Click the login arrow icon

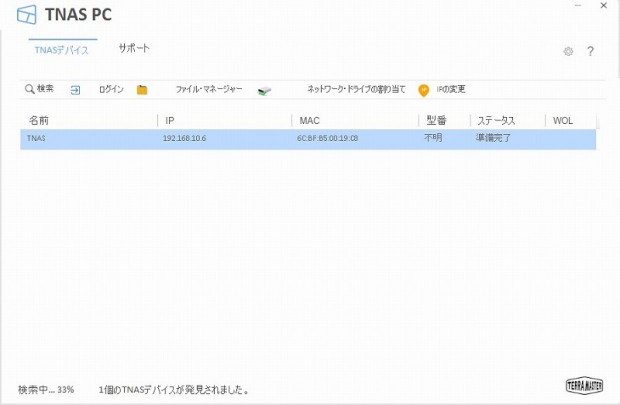[x=75, y=90]
